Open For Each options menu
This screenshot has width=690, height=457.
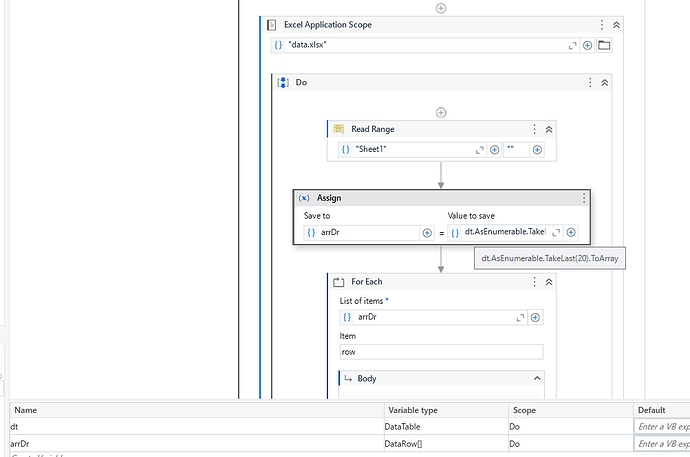click(x=534, y=282)
